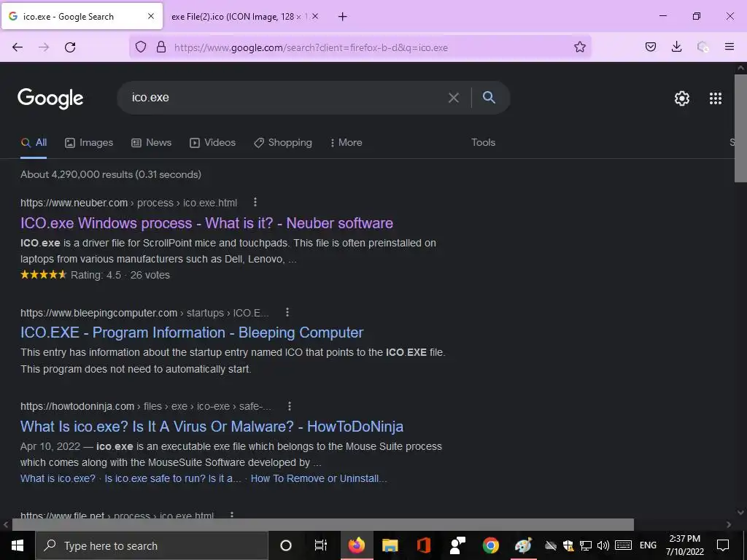Open the search Tools options
The width and height of the screenshot is (747, 560).
(483, 142)
